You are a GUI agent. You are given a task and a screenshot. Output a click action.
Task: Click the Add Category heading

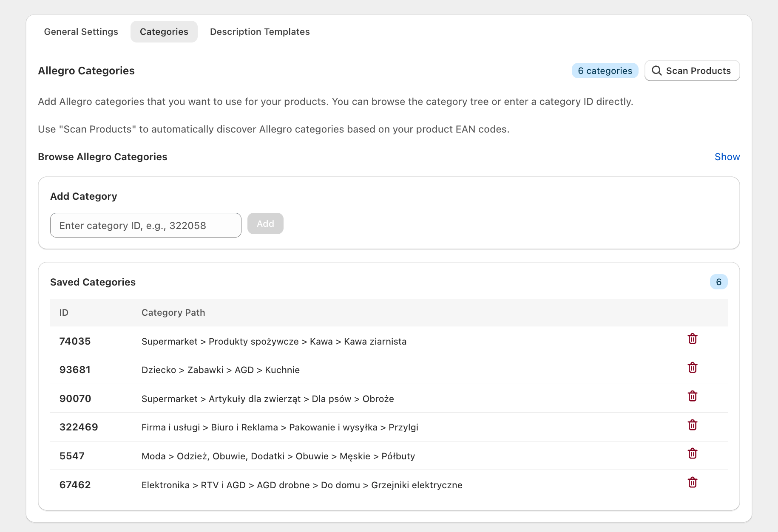[84, 196]
